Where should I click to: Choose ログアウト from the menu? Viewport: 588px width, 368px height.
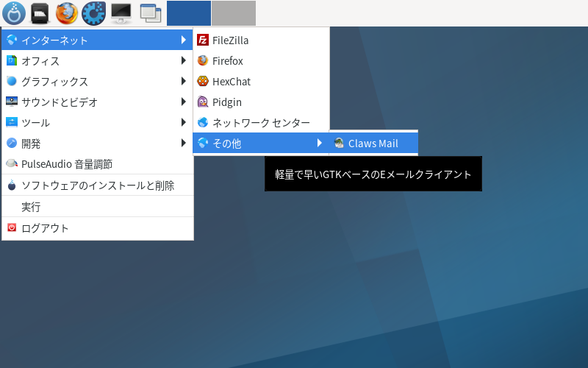tap(98, 228)
